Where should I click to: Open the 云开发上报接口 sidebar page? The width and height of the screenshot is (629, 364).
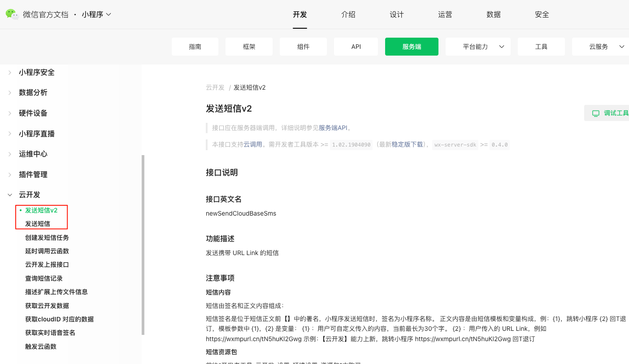[47, 264]
